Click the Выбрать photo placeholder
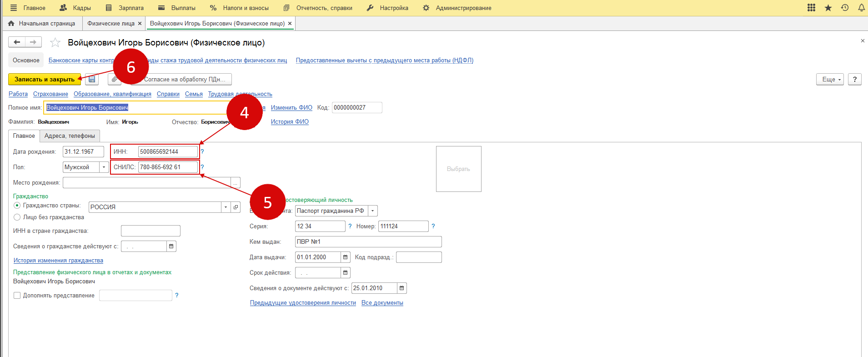This screenshot has width=868, height=357. click(458, 169)
